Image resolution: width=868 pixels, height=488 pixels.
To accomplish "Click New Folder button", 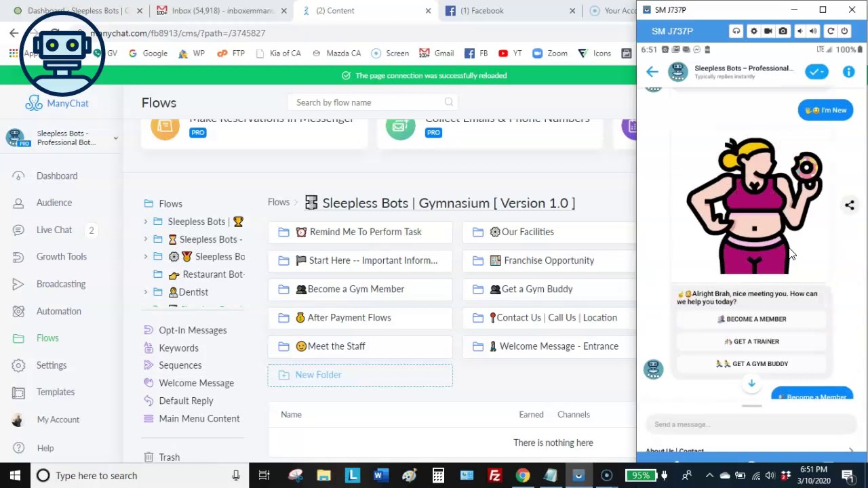I will [360, 375].
